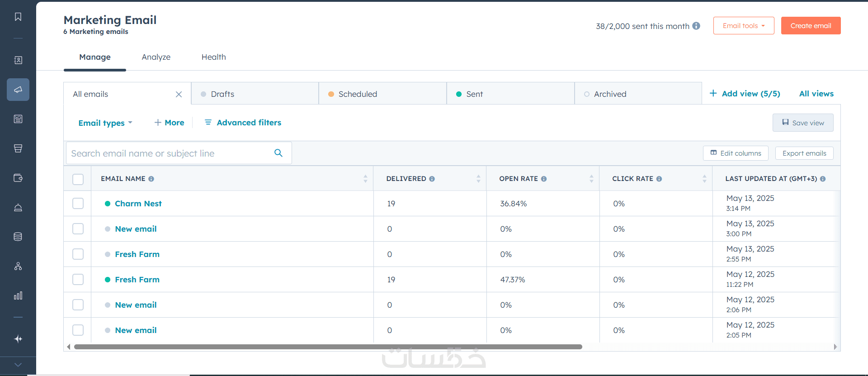
Task: Sort by the OPEN RATE column arrows
Action: 591,179
